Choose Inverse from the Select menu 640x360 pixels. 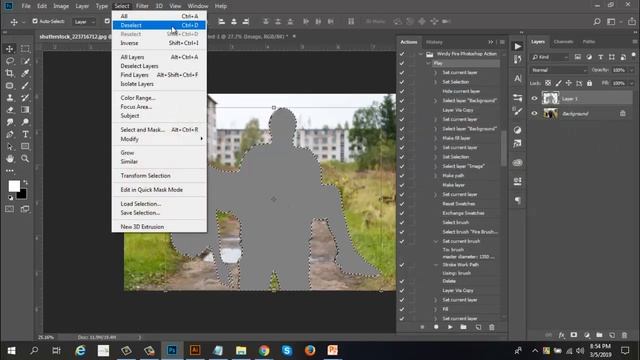point(159,43)
